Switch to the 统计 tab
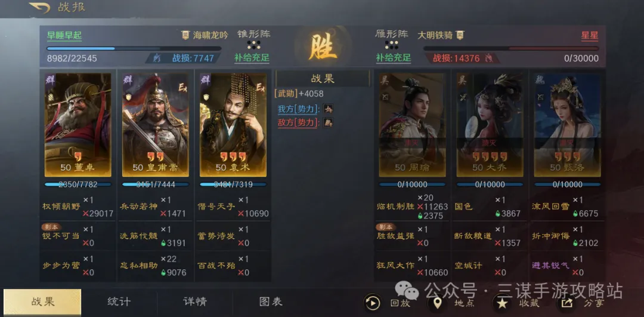 119,302
